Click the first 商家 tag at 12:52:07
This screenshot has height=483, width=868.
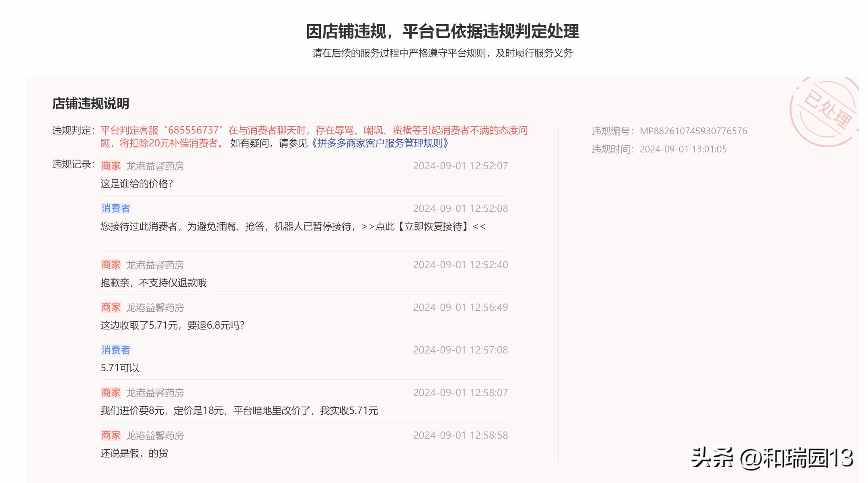coord(111,166)
